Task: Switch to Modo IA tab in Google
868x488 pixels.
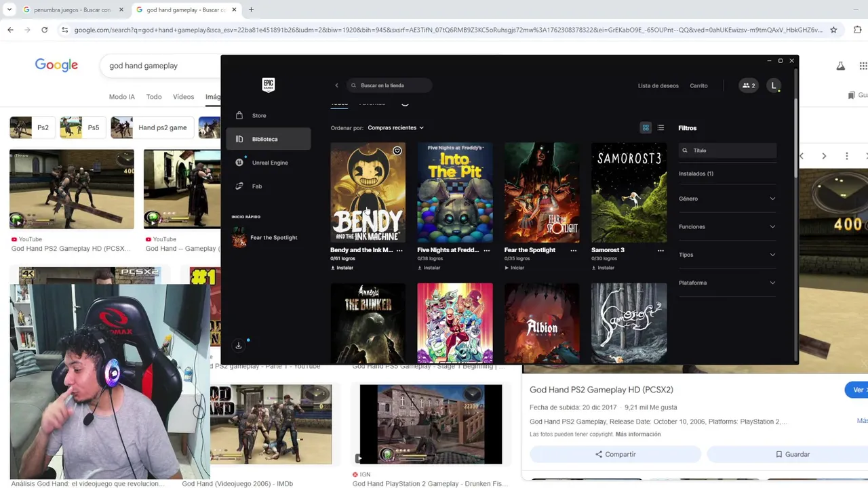Action: [122, 97]
